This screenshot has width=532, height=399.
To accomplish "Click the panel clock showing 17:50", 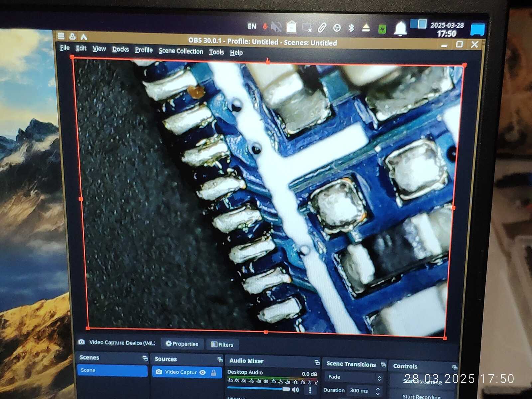I will 447,30.
